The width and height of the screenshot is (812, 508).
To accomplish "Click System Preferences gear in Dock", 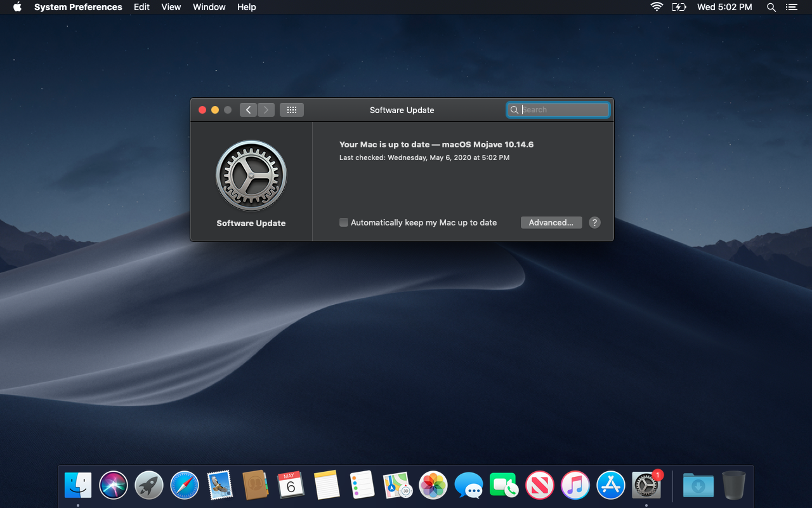I will click(x=646, y=486).
